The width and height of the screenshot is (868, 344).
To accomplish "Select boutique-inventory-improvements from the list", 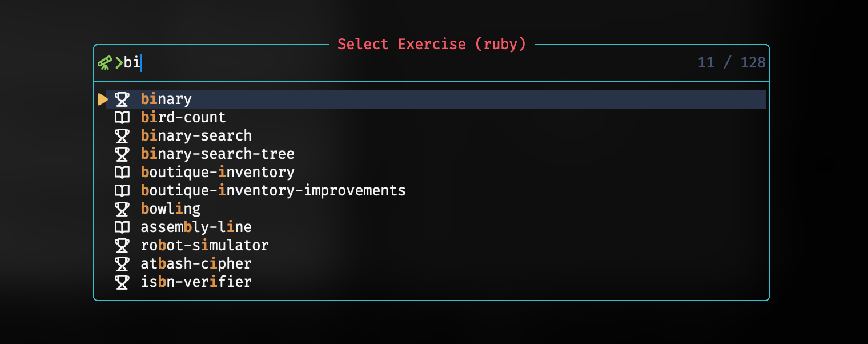I will tap(273, 191).
